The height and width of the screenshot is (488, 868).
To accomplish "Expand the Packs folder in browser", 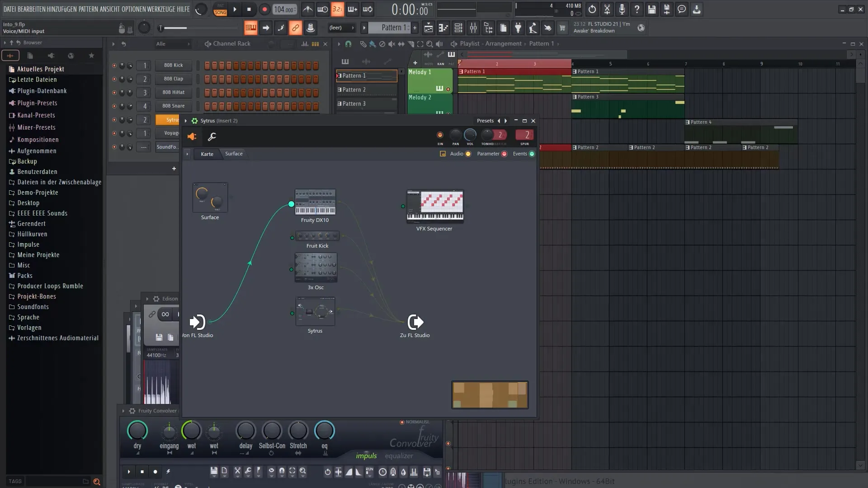I will click(25, 275).
